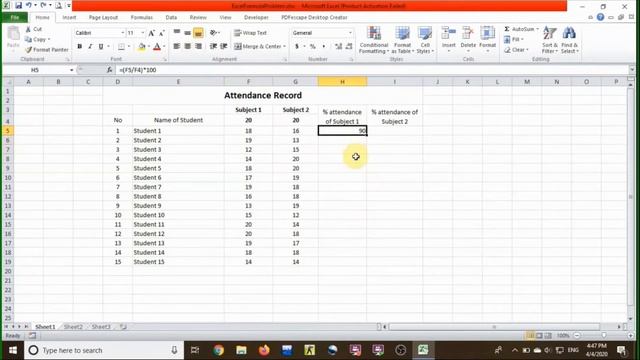Viewport: 640px width, 360px height.
Task: Click the Format Painter brush
Action: [29, 50]
